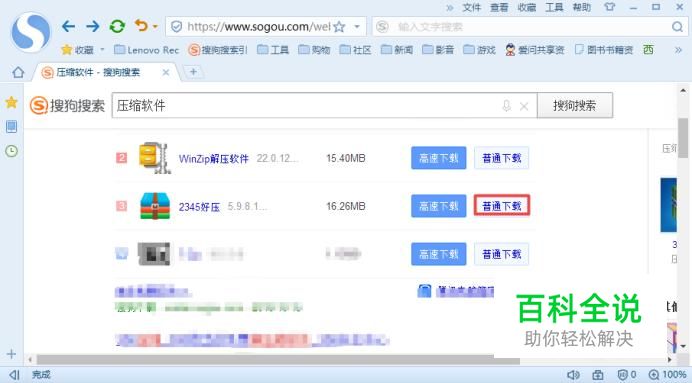Click 普通下载 for WinZip解压软件
Image resolution: width=692 pixels, height=383 pixels.
coord(502,158)
